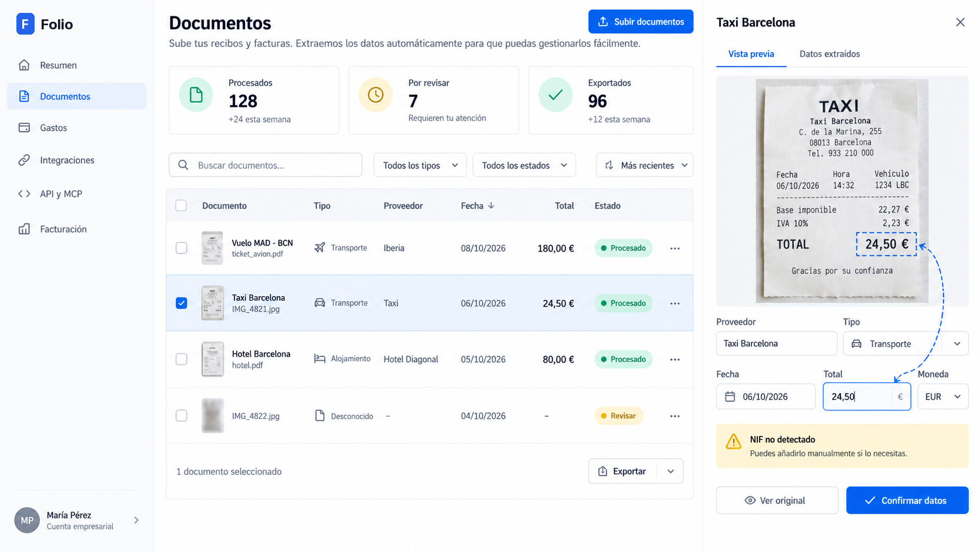
Task: Switch to the Datos extraídos tab
Action: (829, 54)
